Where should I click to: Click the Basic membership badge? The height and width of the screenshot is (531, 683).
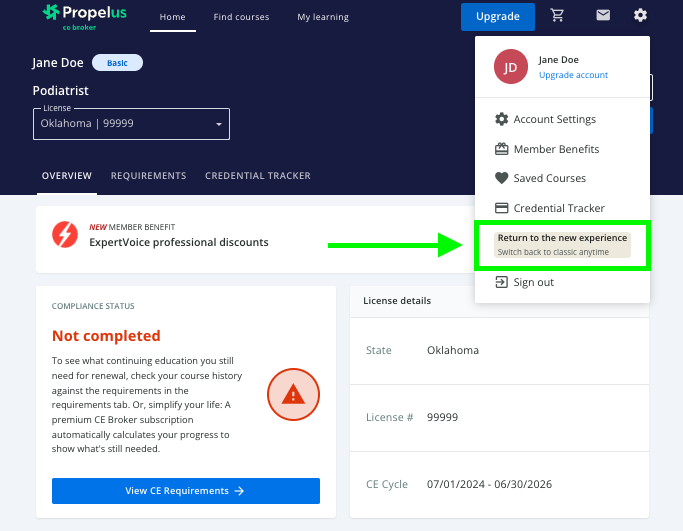117,63
